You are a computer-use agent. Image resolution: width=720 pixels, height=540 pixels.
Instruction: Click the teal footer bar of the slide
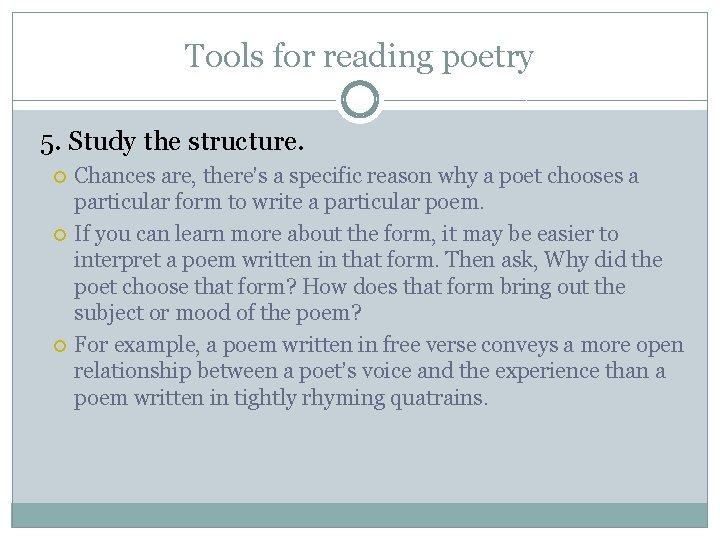point(360,515)
